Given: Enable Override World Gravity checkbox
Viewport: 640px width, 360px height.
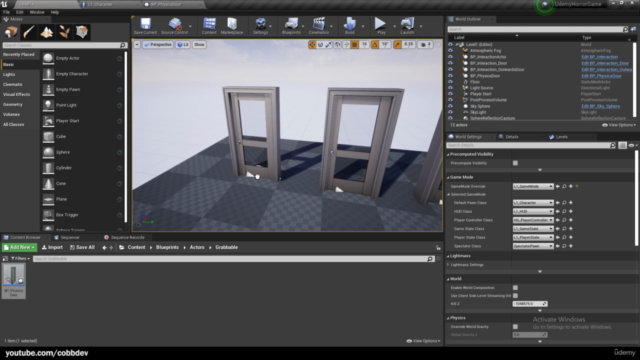Looking at the screenshot, I should (x=516, y=327).
